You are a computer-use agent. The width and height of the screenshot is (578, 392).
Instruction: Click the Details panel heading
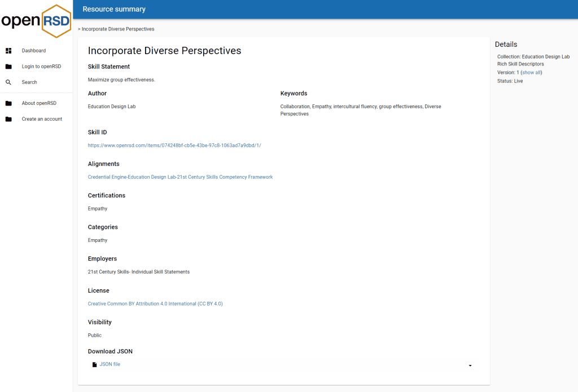(x=506, y=45)
